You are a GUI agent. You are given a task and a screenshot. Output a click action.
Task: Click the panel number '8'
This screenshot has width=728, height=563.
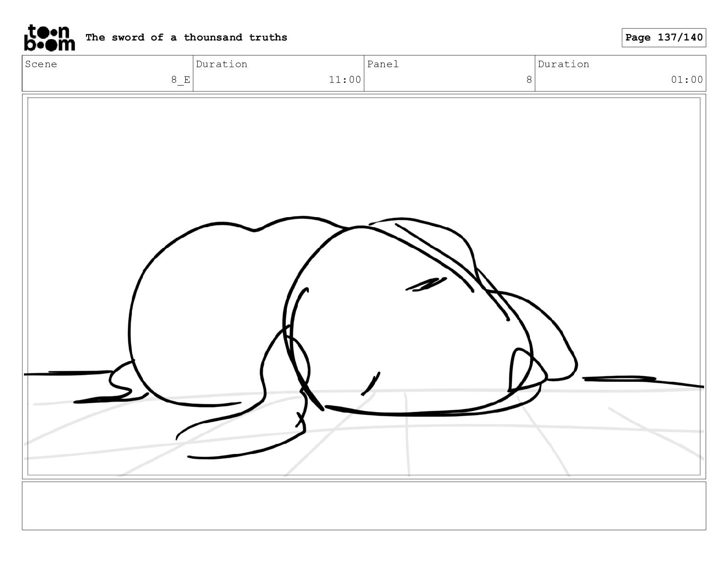(x=529, y=80)
